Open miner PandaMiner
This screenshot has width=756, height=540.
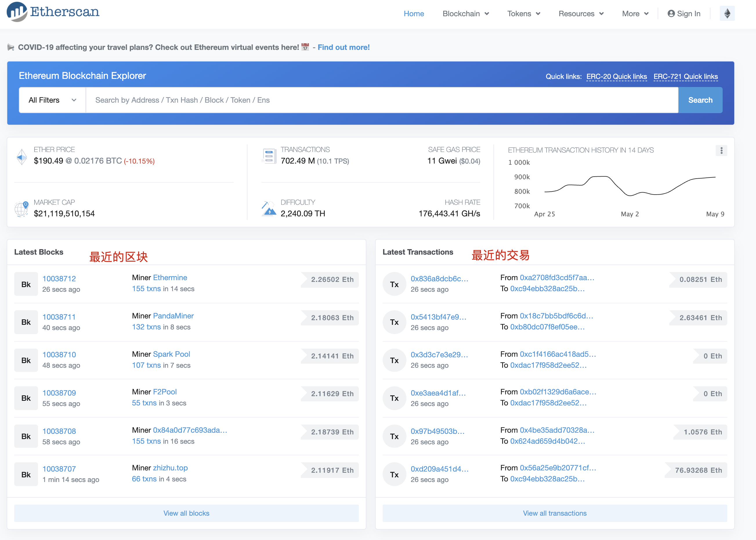tap(173, 316)
